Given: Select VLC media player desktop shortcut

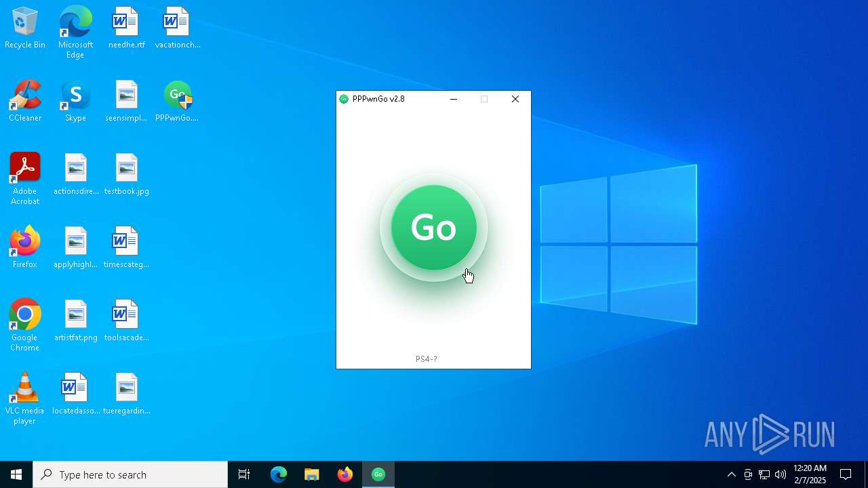Looking at the screenshot, I should pyautogui.click(x=25, y=399).
